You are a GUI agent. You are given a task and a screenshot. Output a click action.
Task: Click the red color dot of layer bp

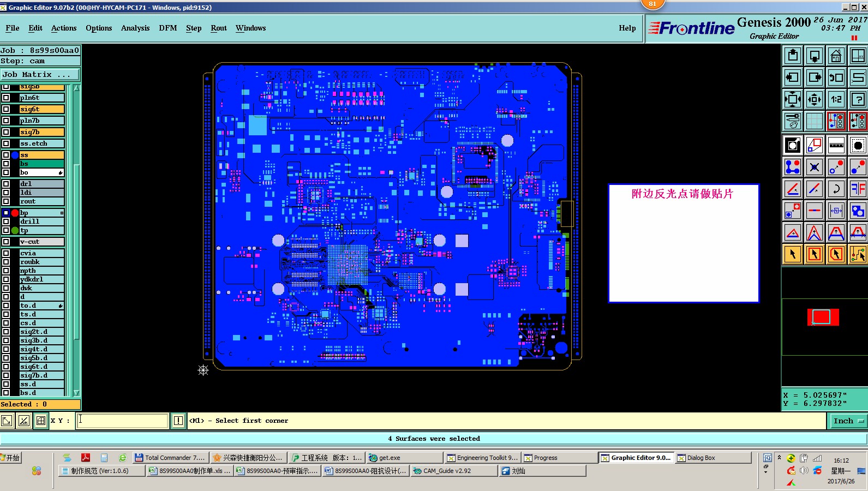(x=15, y=213)
